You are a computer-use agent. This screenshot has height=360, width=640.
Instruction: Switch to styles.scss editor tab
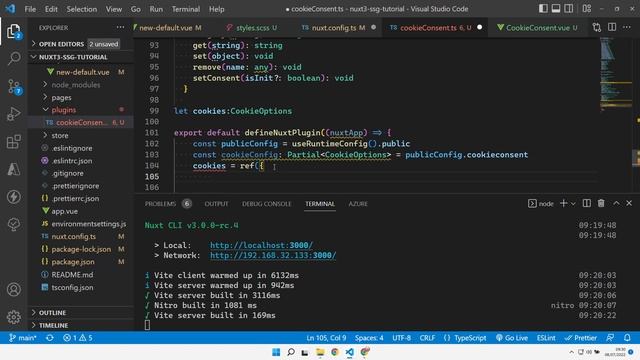point(252,28)
